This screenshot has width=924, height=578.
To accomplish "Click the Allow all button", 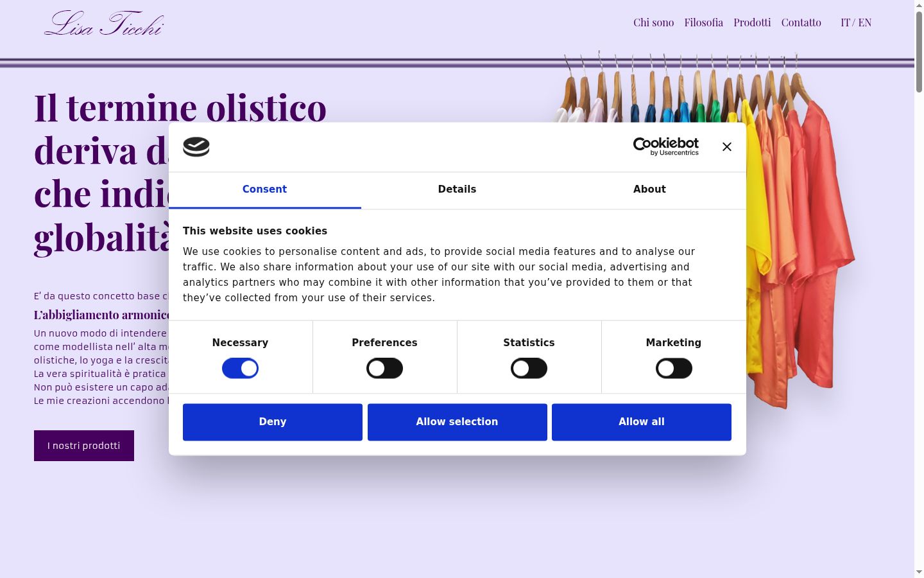I will coord(642,422).
